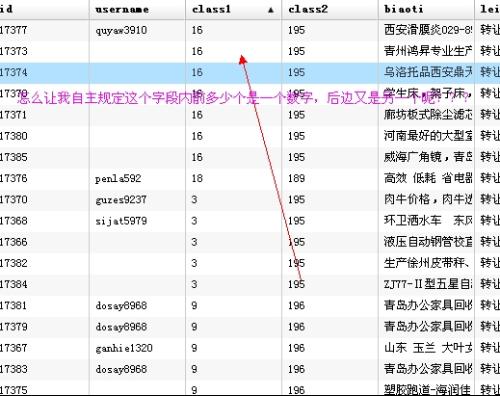Click biaoti cell 山东 玉兰 大叶
Screen dimensions: 500x396
pos(428,348)
